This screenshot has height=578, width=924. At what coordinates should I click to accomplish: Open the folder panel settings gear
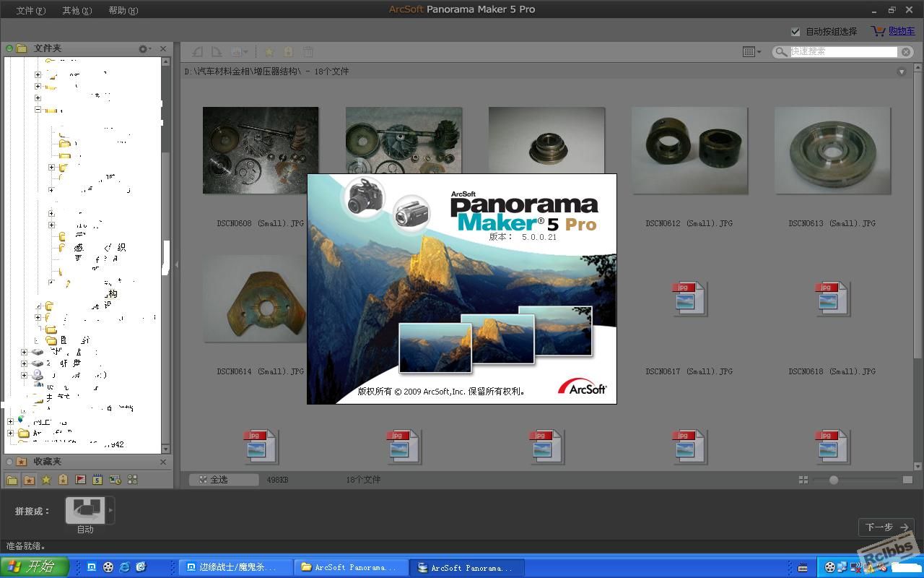(144, 48)
